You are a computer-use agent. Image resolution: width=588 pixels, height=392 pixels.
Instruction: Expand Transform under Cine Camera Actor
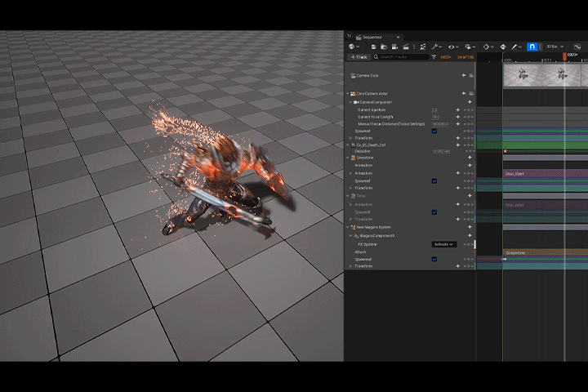(351, 138)
